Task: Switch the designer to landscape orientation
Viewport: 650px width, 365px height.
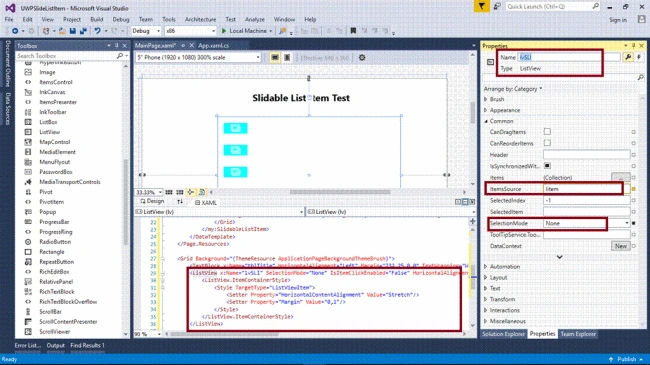Action: [x=275, y=58]
